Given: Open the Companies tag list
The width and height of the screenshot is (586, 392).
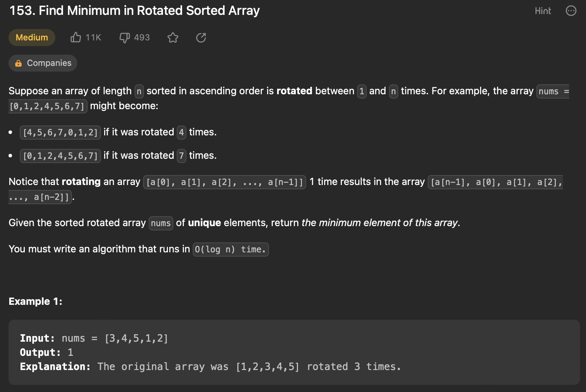Looking at the screenshot, I should coord(49,63).
